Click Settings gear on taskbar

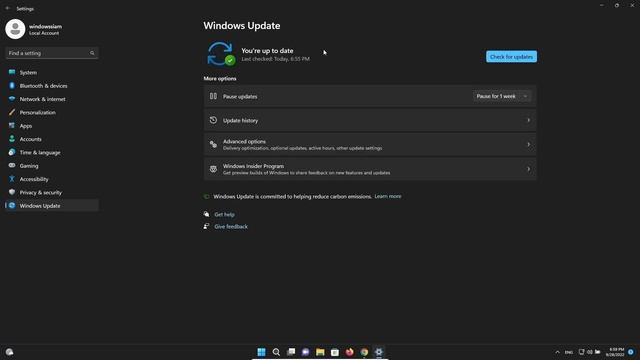pyautogui.click(x=379, y=352)
